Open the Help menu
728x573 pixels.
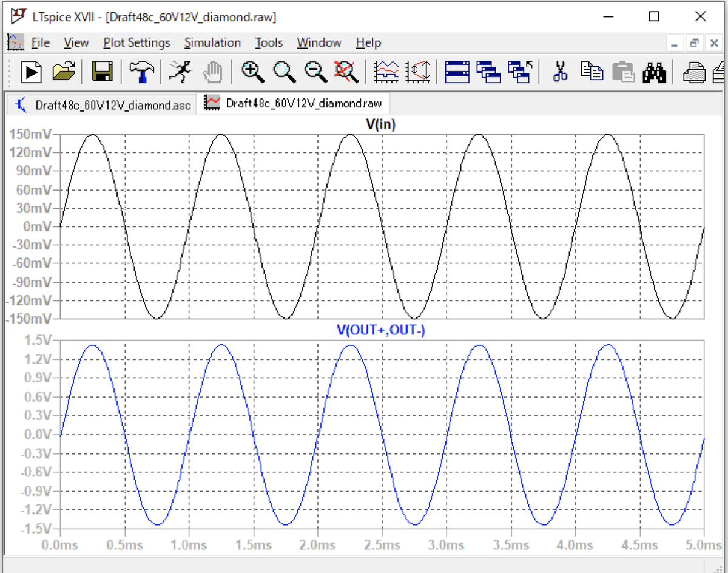pyautogui.click(x=368, y=42)
